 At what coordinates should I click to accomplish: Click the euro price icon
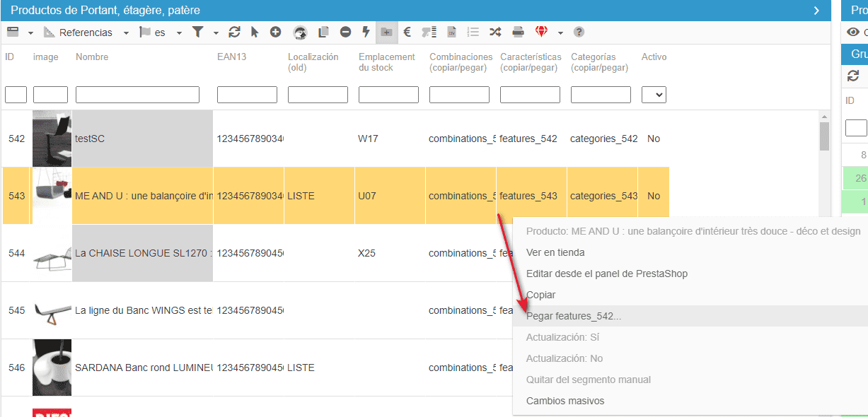pos(407,32)
